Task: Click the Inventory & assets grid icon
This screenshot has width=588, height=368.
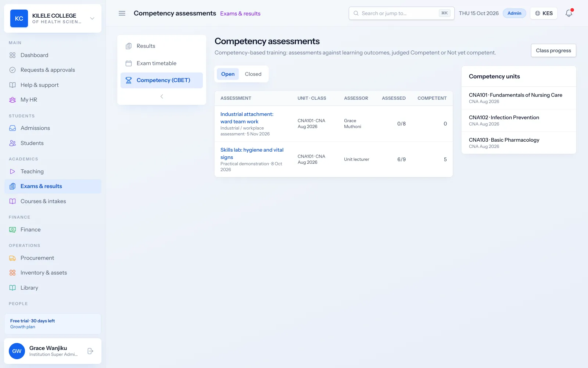Action: click(x=12, y=273)
